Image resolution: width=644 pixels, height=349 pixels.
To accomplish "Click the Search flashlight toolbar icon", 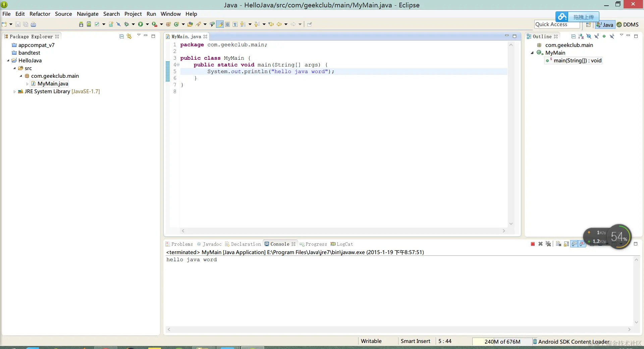I will pos(199,24).
